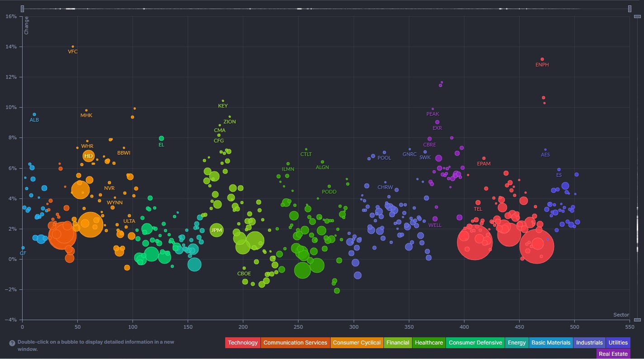Click the orange HD bubble
The width and height of the screenshot is (644, 359).
pyautogui.click(x=89, y=156)
